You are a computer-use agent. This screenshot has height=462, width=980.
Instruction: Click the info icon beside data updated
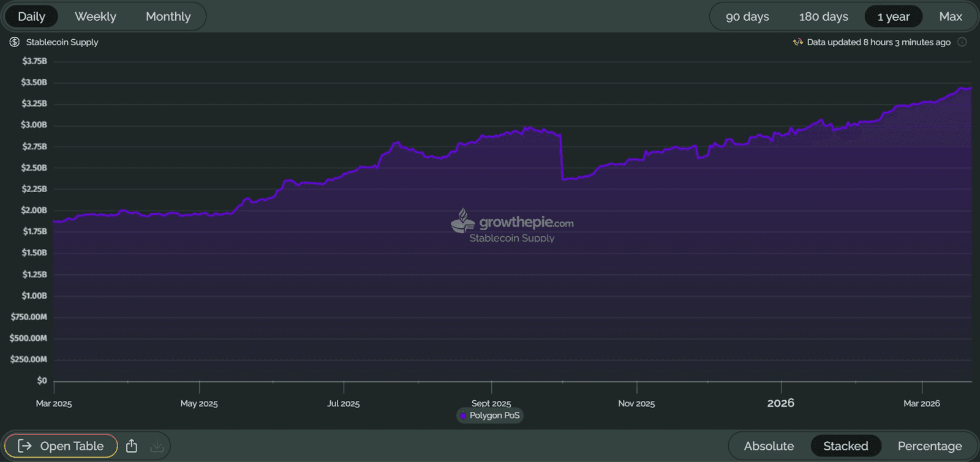tap(962, 42)
